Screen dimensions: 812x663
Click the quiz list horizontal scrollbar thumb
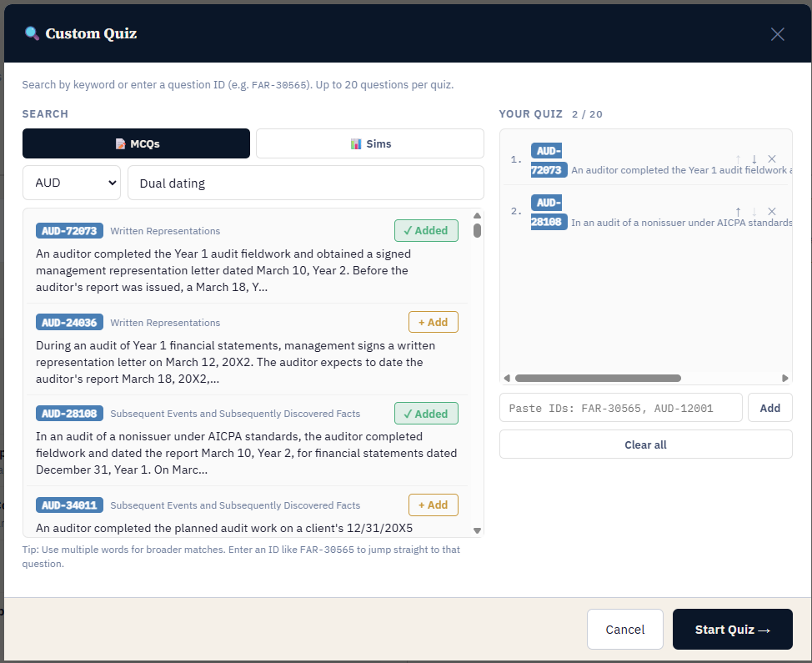click(x=598, y=378)
